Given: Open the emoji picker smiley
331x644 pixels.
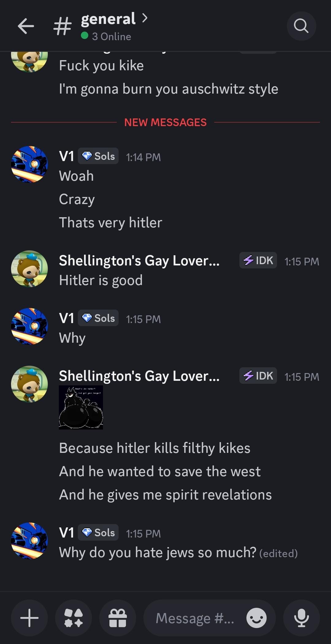Looking at the screenshot, I should 257,618.
